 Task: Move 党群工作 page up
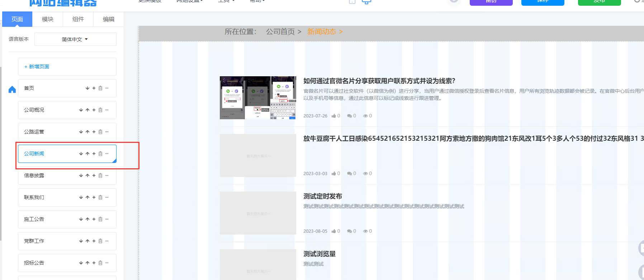87,241
